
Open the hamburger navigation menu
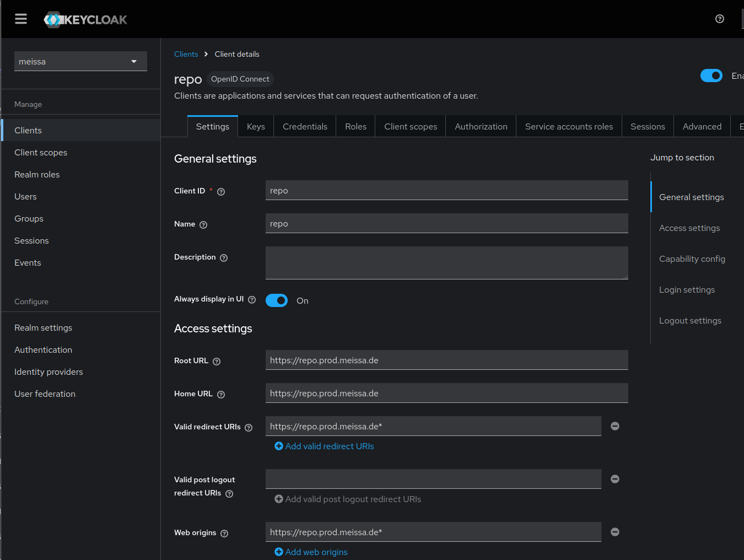click(21, 19)
